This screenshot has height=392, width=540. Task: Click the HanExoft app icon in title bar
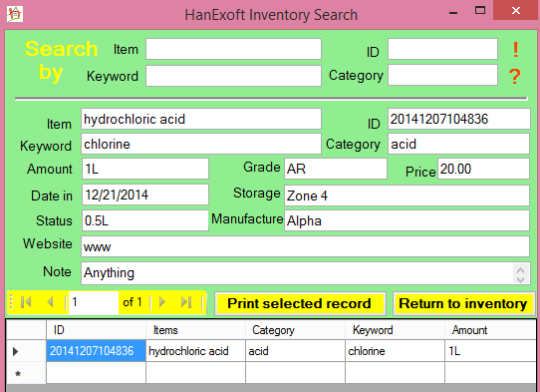[15, 14]
